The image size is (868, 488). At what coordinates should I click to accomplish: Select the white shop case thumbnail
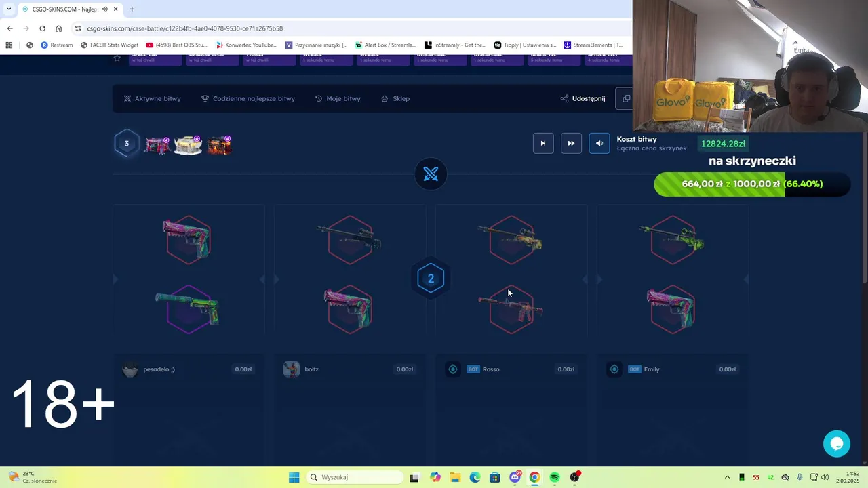point(188,144)
